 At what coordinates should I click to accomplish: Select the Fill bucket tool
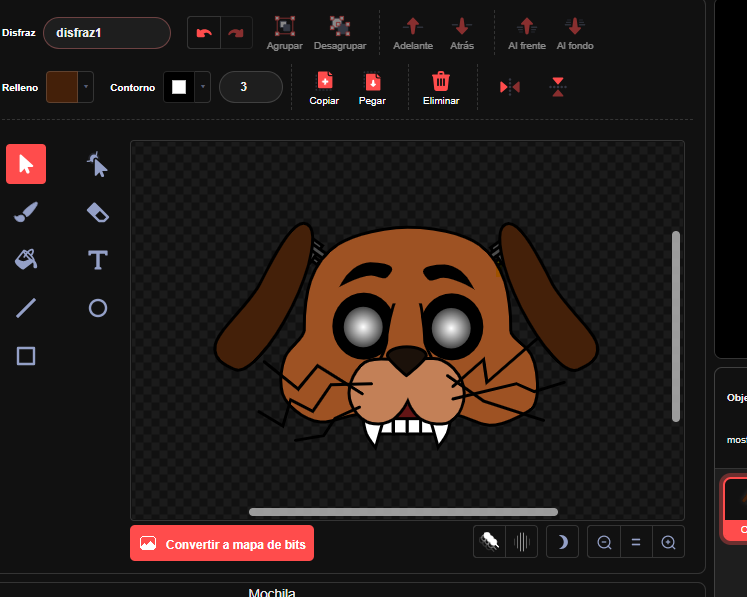click(26, 260)
